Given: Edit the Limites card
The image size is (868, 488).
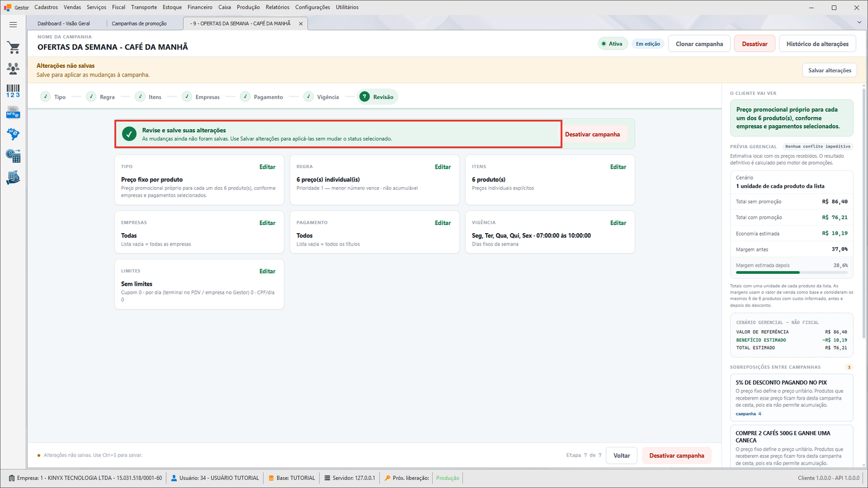Looking at the screenshot, I should click(267, 271).
